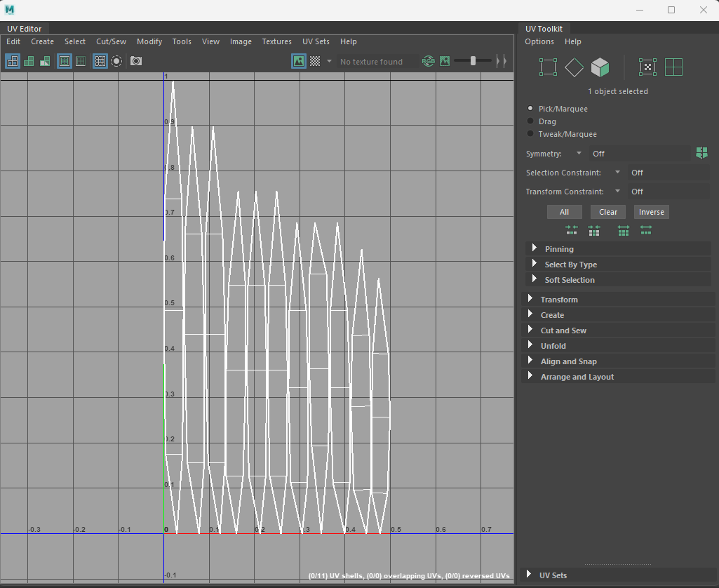The width and height of the screenshot is (719, 588).
Task: Choose the Pick/Marquee radio button
Action: click(531, 109)
